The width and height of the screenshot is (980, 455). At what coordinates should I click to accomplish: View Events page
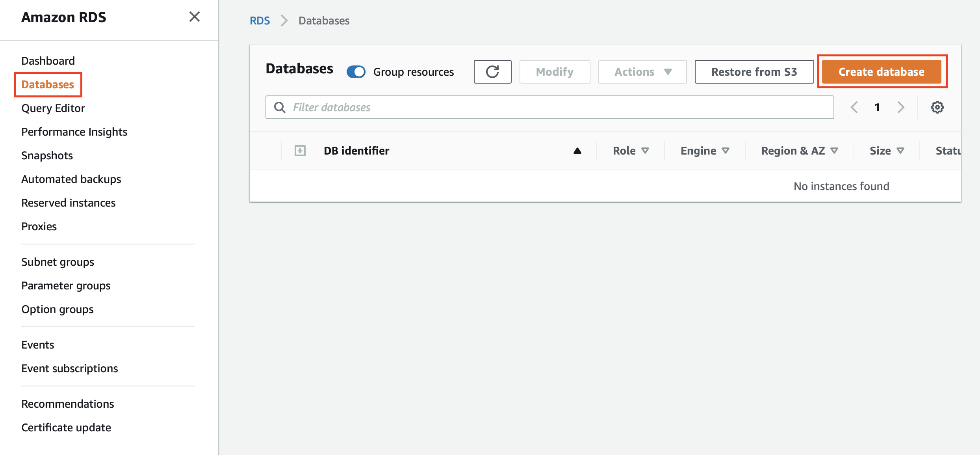(x=38, y=345)
